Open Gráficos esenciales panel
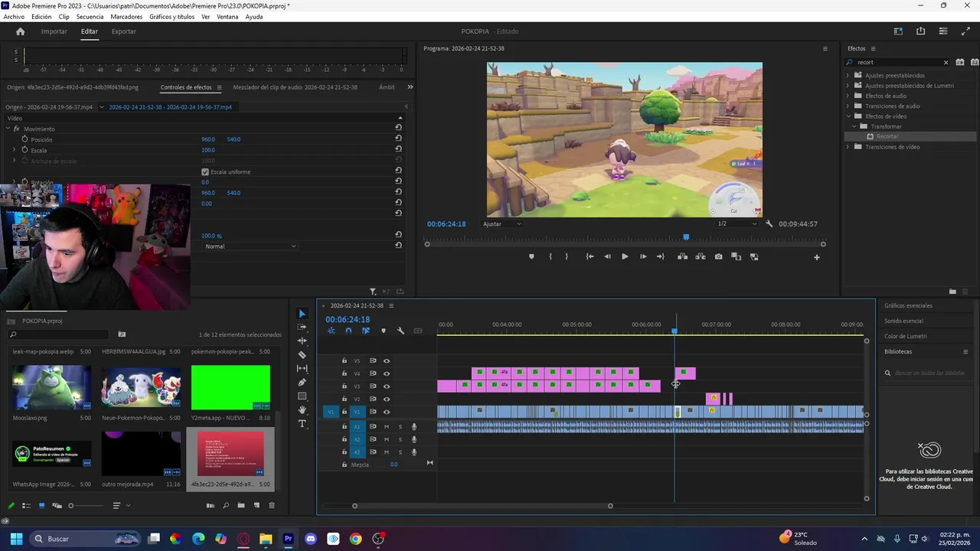Viewport: 980px width, 551px height. coord(908,305)
